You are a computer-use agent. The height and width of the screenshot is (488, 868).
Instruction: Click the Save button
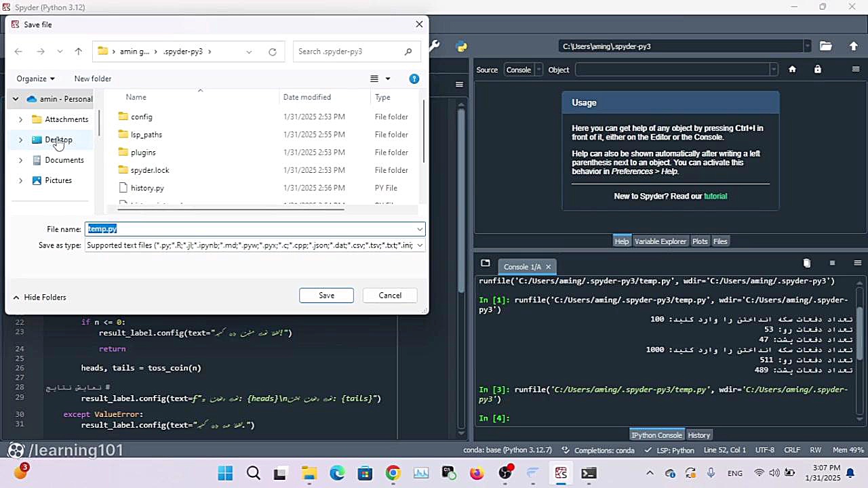click(x=326, y=296)
